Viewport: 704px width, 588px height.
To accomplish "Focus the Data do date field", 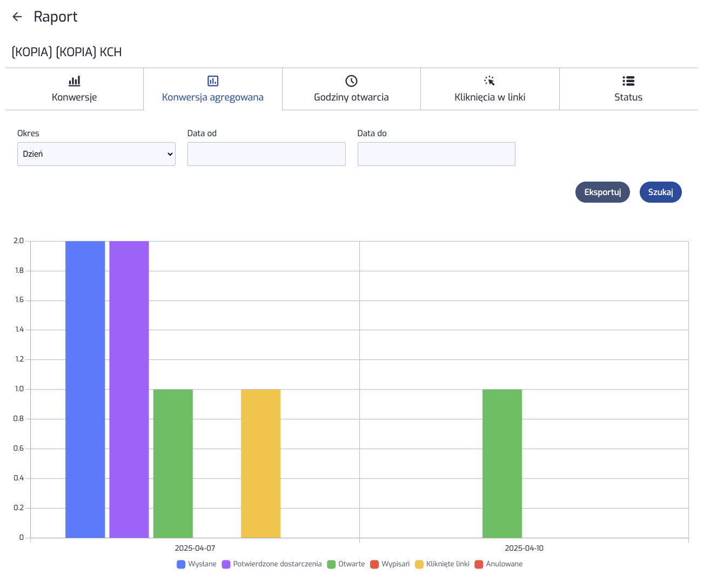I will coord(437,154).
